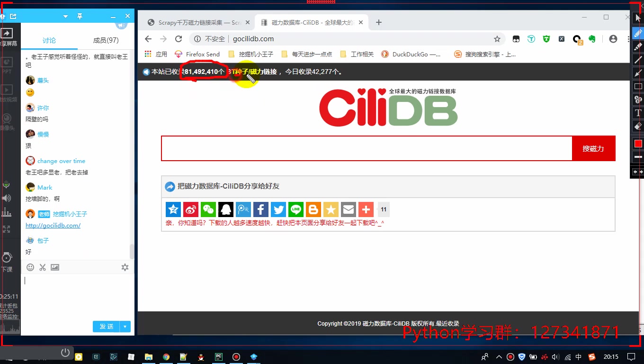
Task: Insert image in chat toolbar
Action: pyautogui.click(x=55, y=267)
